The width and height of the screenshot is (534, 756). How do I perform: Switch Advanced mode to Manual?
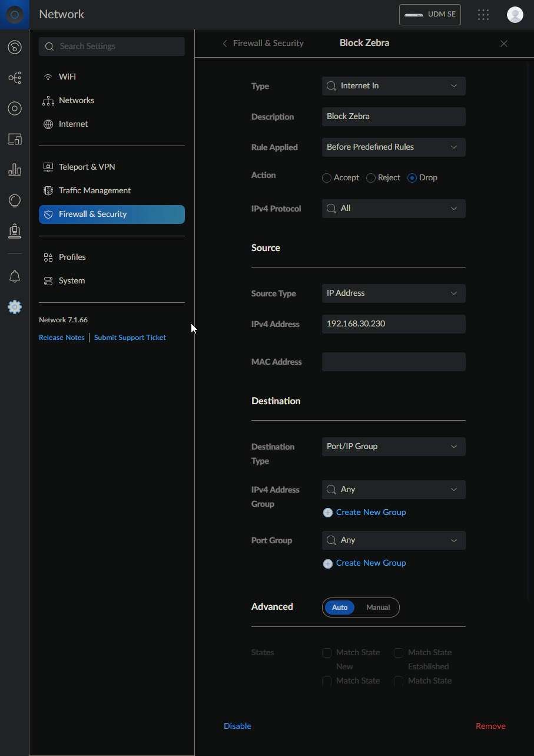point(378,608)
